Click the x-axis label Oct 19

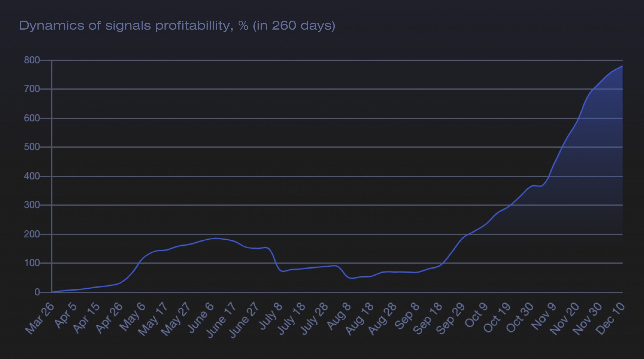[497, 317]
